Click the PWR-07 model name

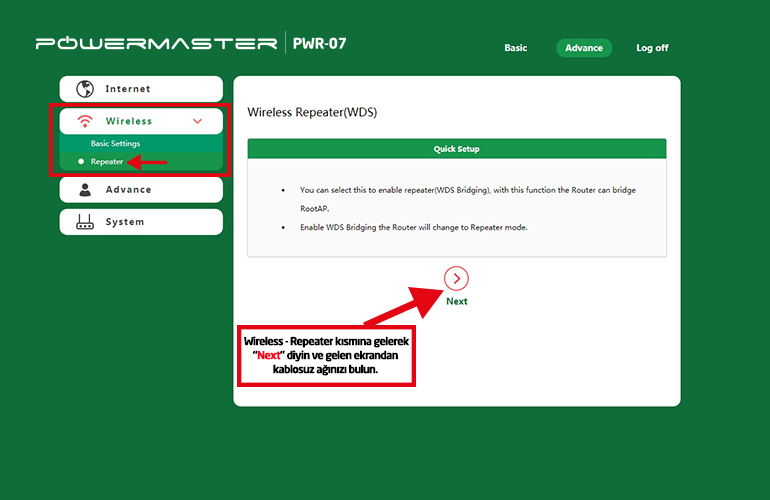point(320,44)
